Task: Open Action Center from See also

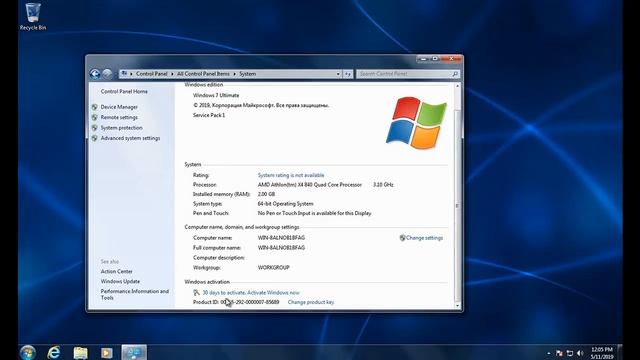Action: click(x=116, y=271)
